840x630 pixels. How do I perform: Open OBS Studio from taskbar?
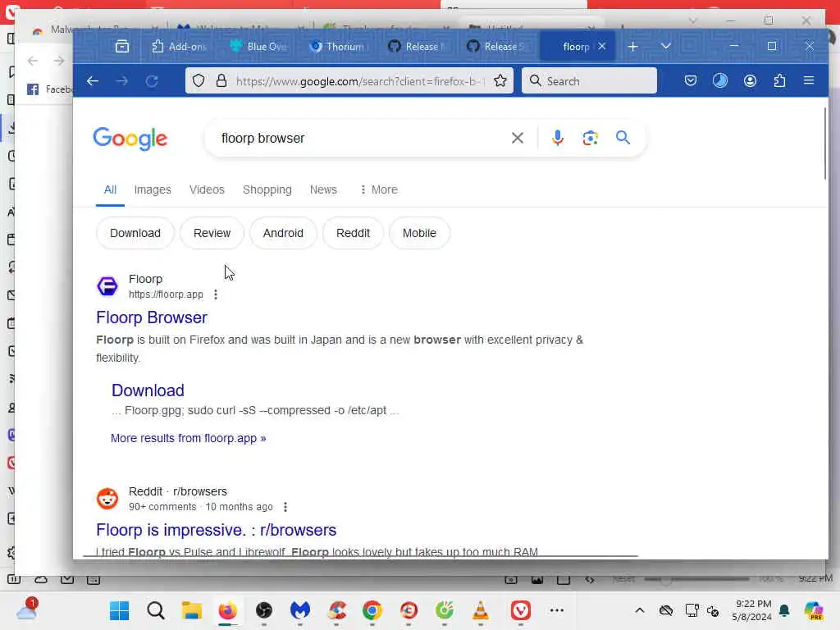pyautogui.click(x=263, y=610)
